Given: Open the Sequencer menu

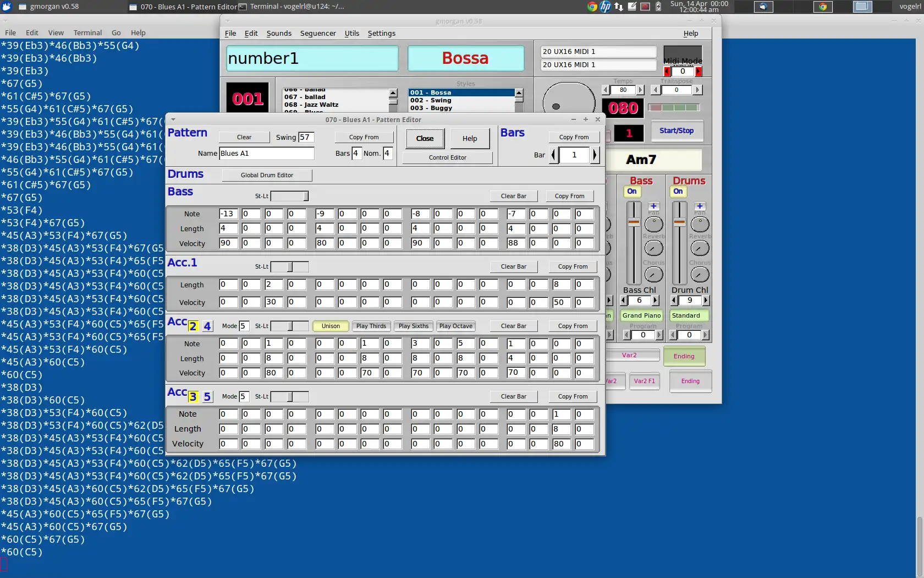Looking at the screenshot, I should coord(317,33).
